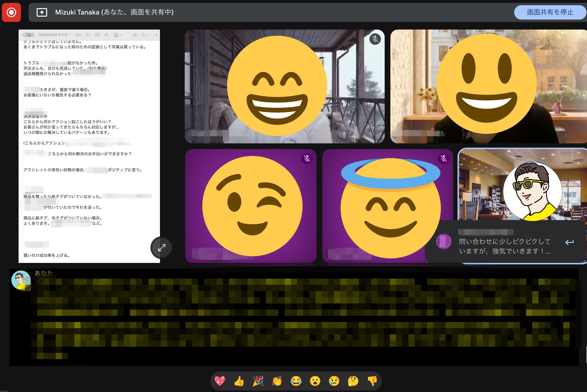Click muted mic on halo emoji tile

(x=444, y=159)
